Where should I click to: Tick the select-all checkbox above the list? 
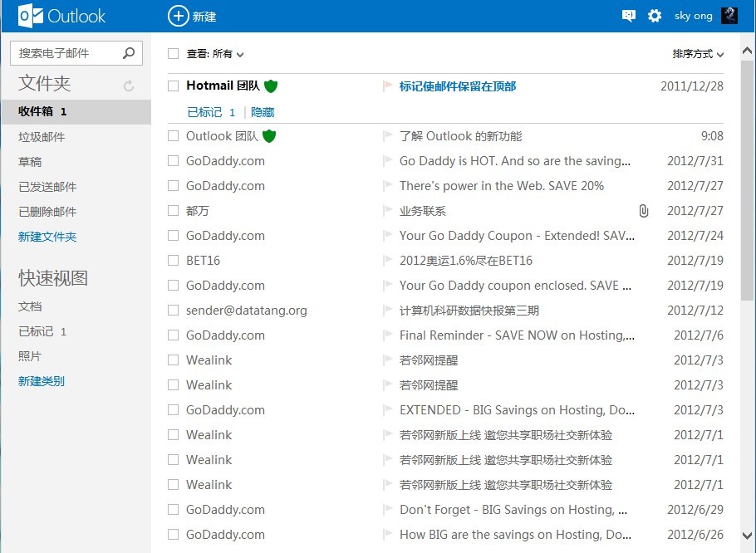[174, 54]
